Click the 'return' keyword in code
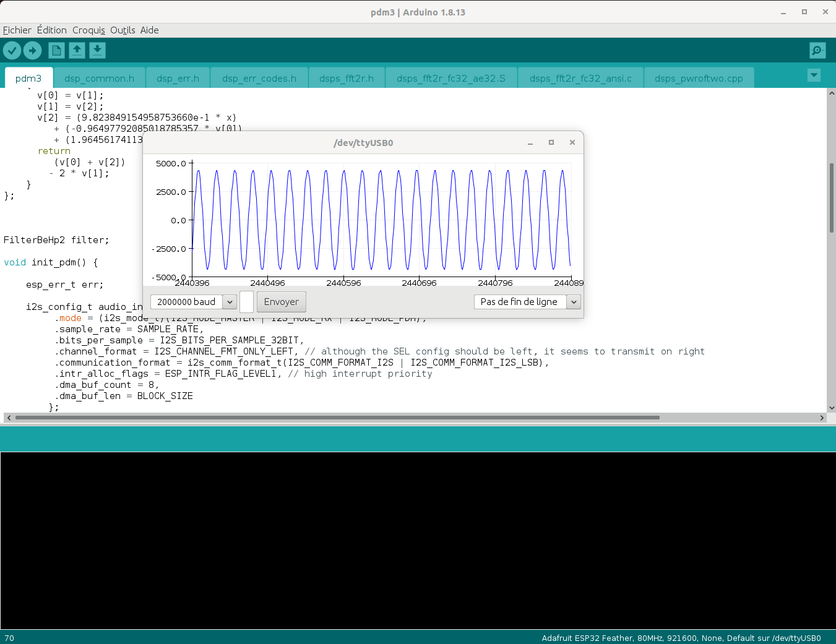Viewport: 836px width, 644px height. pyautogui.click(x=54, y=151)
